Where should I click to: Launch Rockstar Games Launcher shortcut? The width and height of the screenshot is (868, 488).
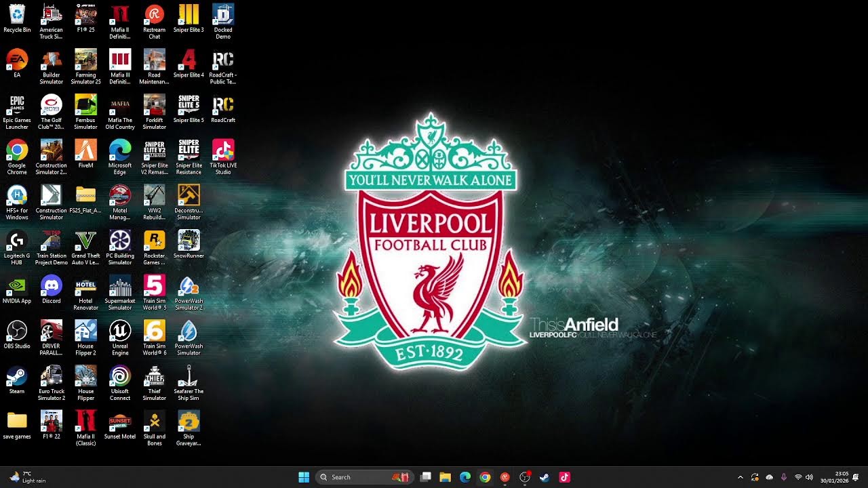(x=155, y=247)
